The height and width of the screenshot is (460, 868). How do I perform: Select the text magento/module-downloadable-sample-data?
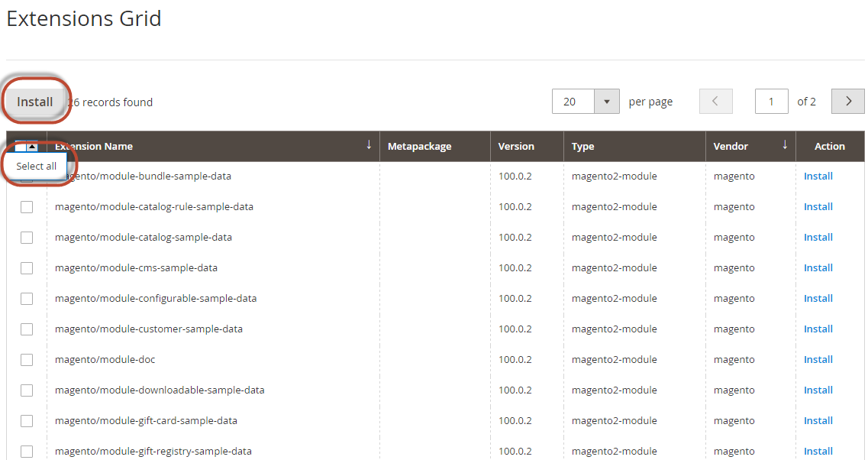(160, 390)
